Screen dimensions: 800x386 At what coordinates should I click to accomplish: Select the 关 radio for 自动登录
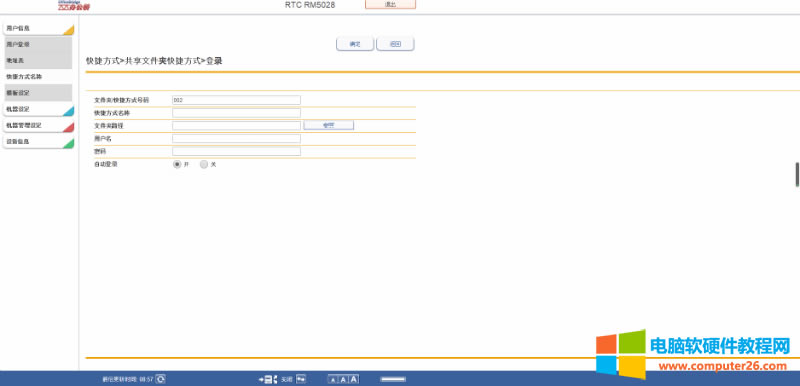click(x=204, y=164)
